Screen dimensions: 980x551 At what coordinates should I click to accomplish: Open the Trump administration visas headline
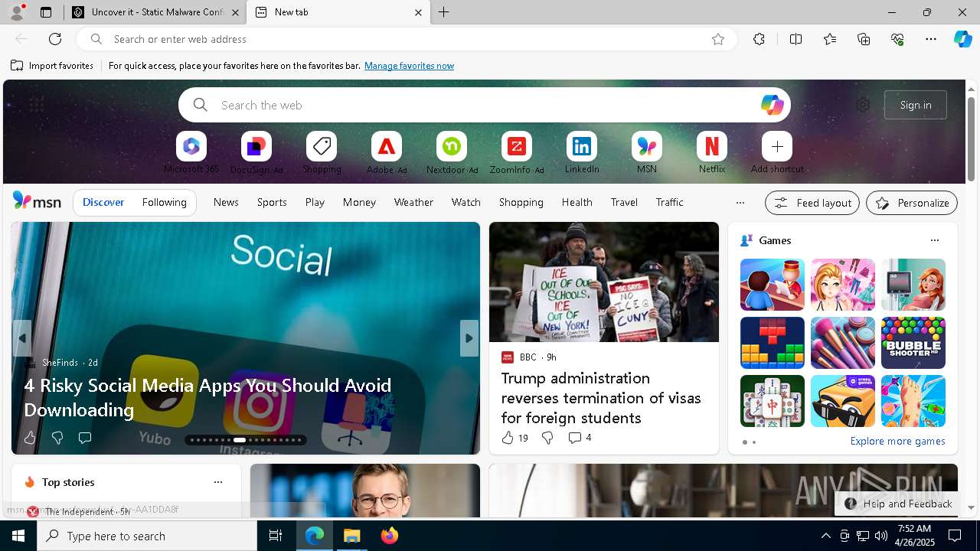601,398
